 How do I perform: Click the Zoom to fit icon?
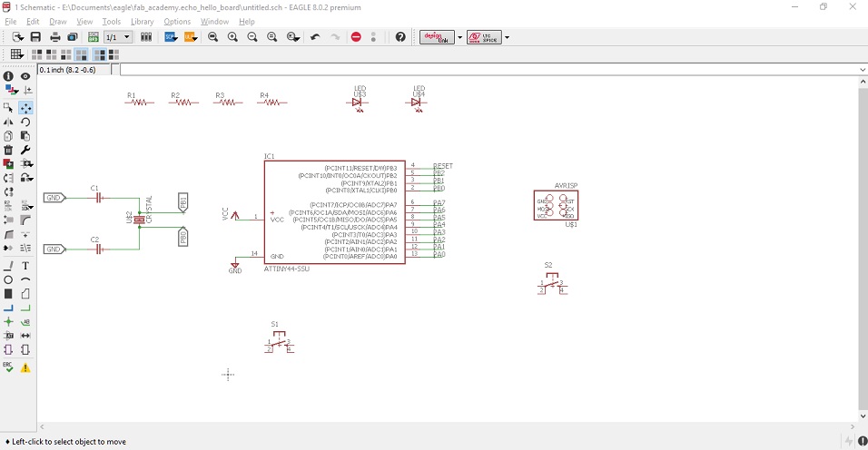pos(213,37)
